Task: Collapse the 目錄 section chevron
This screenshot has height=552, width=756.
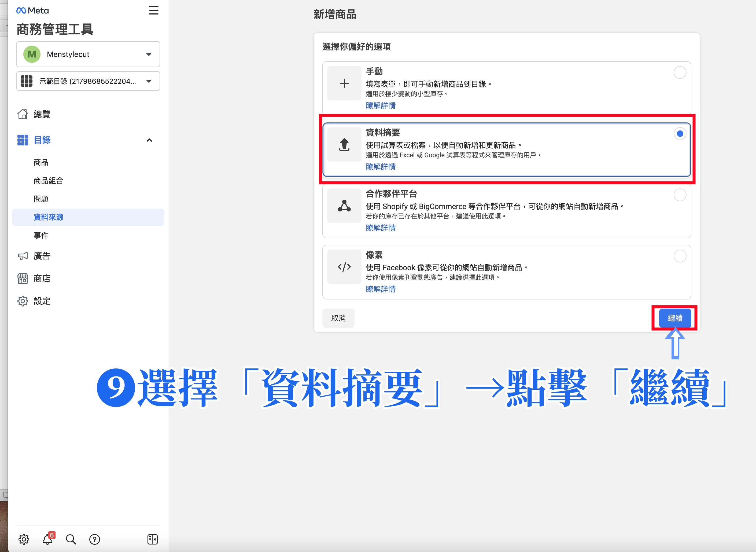Action: (x=149, y=140)
